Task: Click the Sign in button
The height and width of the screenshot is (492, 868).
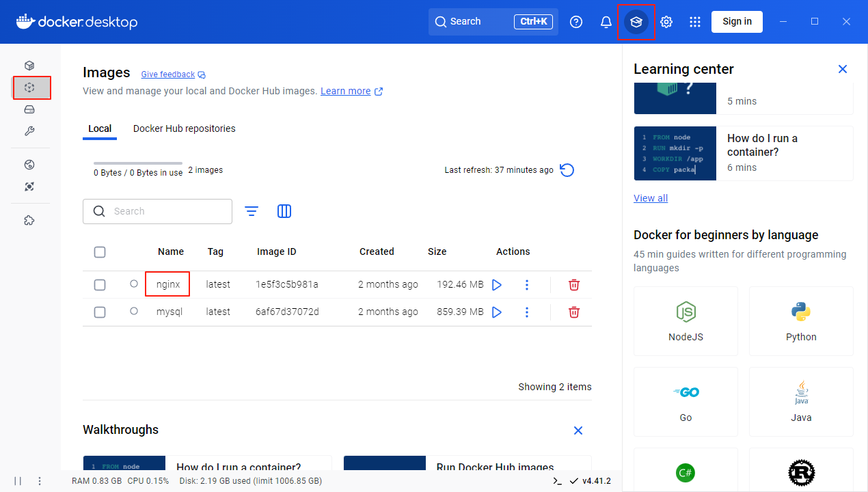Action: 737,22
